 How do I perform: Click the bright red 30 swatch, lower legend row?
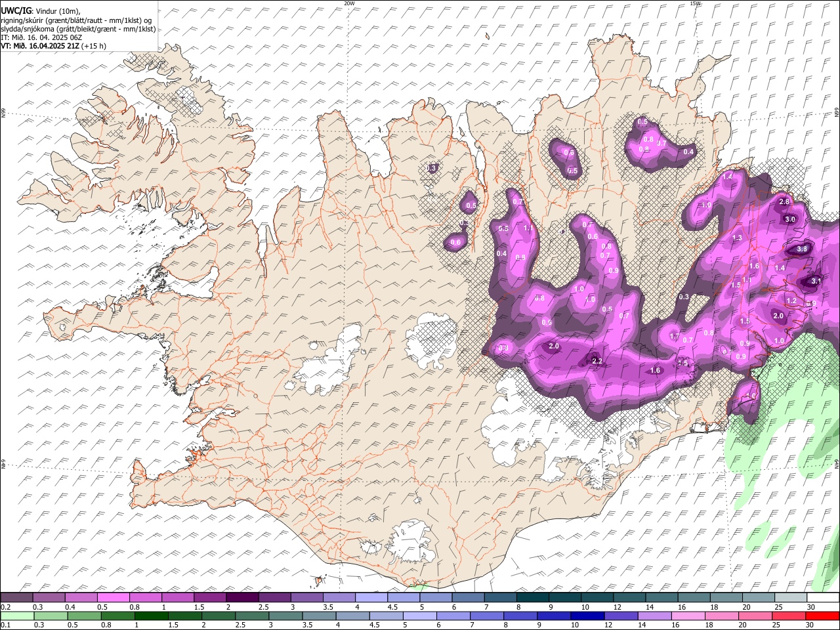[823, 616]
